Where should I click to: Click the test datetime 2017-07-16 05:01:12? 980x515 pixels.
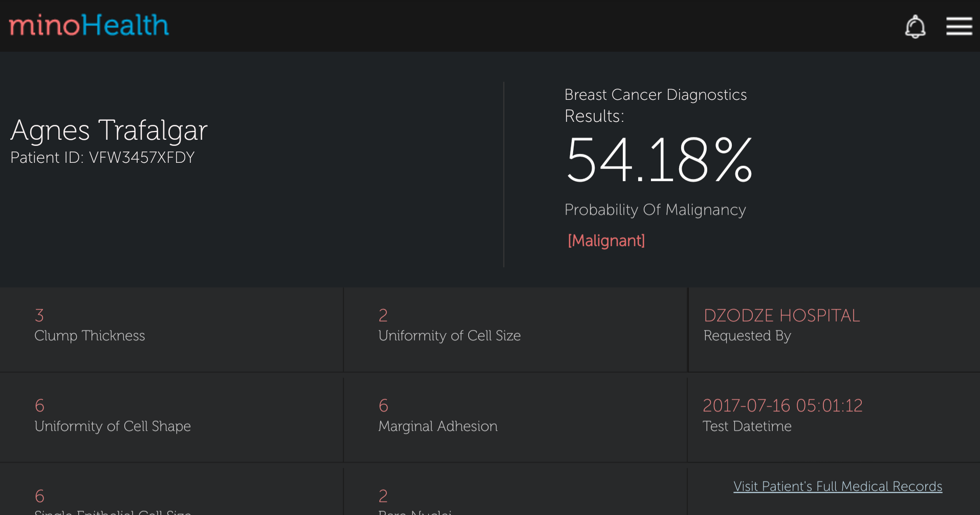782,405
